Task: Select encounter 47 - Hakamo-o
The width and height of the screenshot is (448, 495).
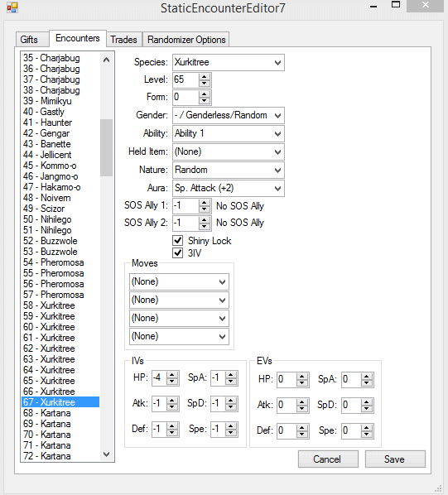Action: [x=60, y=187]
